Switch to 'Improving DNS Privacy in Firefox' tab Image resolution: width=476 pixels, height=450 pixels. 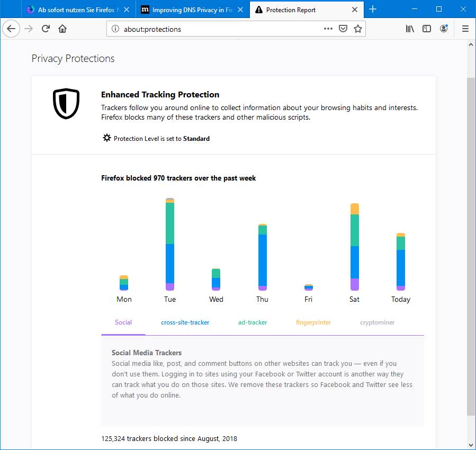(x=193, y=10)
